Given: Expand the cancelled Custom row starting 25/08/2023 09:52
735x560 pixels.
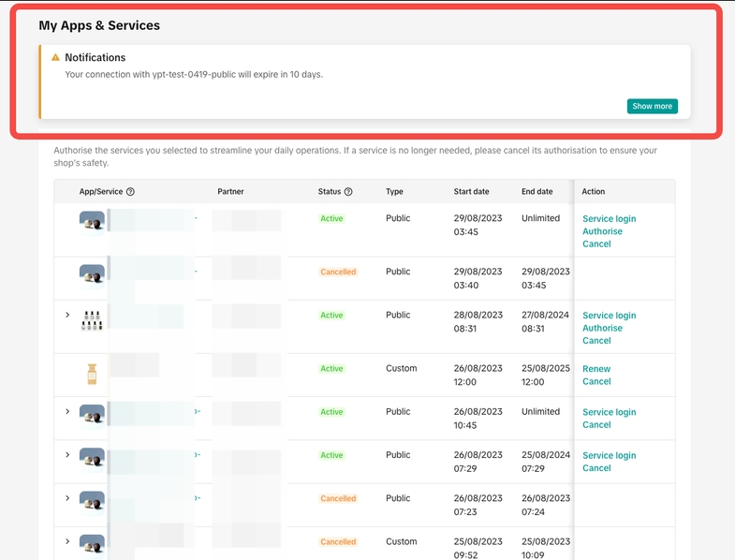Looking at the screenshot, I should 67,541.
